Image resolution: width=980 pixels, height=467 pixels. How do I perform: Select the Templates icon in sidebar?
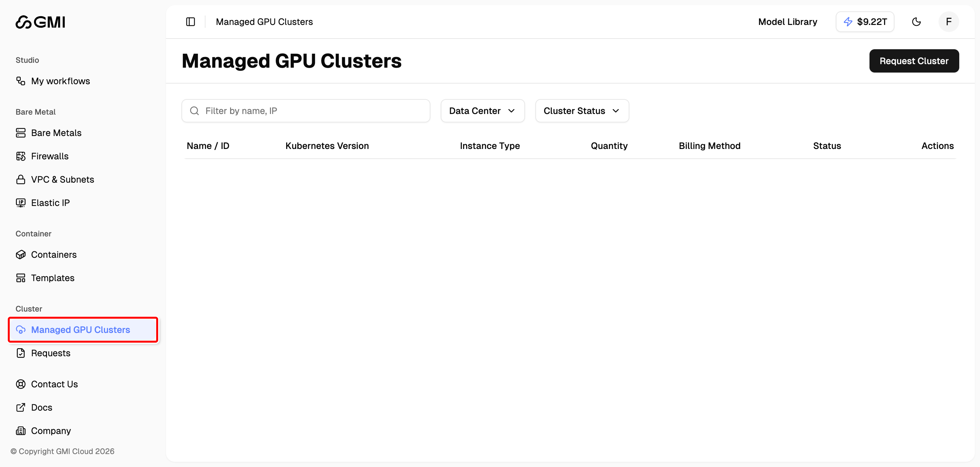tap(21, 278)
